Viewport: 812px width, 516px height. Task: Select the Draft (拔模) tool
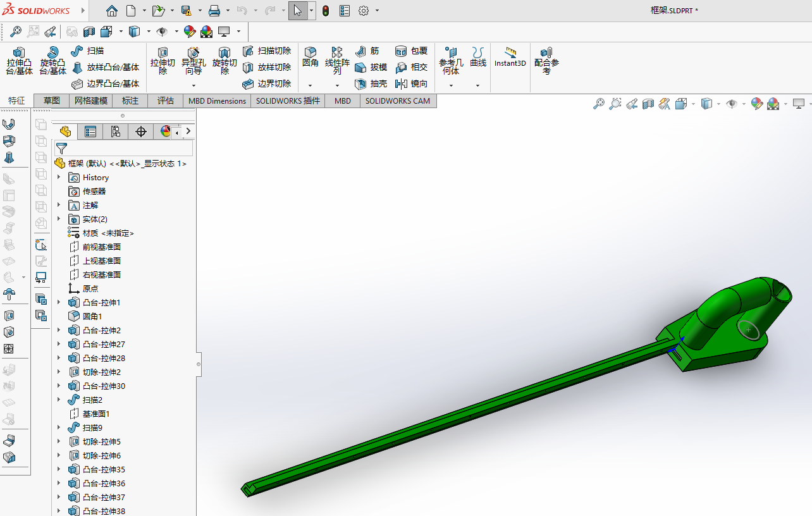coord(371,68)
